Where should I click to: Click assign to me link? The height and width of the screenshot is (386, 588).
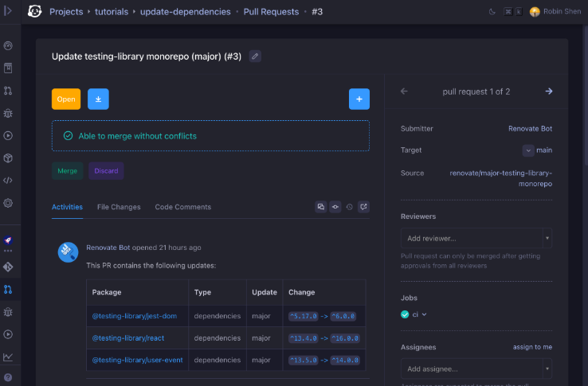tap(532, 347)
